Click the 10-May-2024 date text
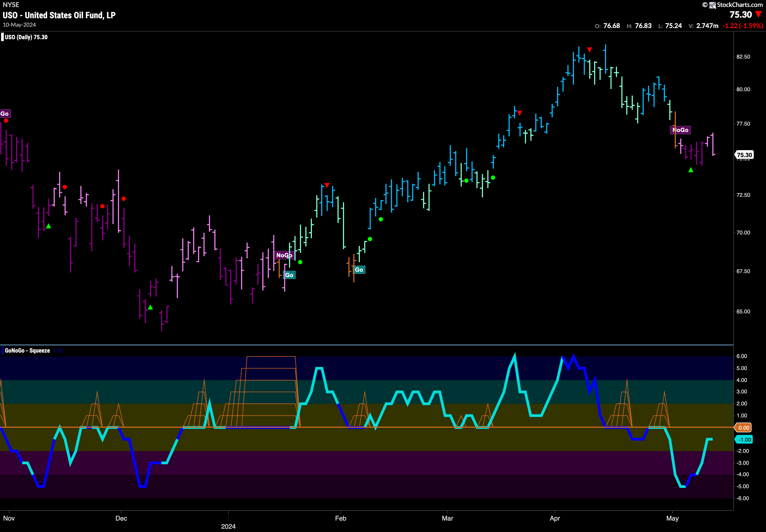Viewport: 766px width, 532px height. pyautogui.click(x=19, y=25)
